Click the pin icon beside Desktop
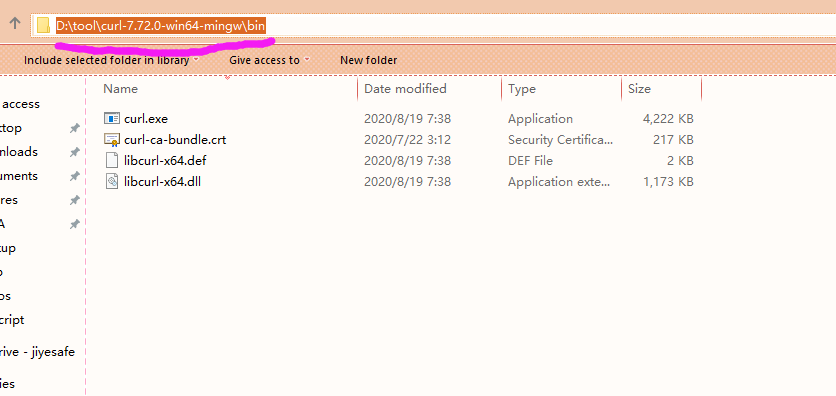 coord(75,128)
